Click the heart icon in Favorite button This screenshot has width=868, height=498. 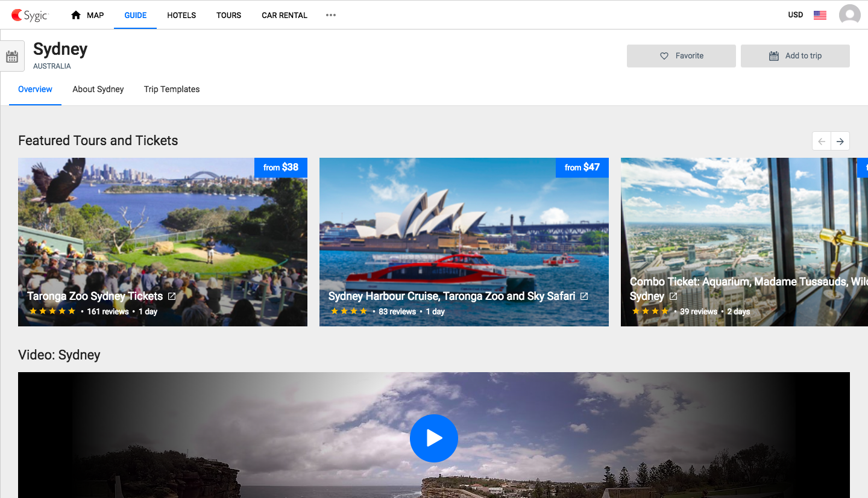point(664,55)
